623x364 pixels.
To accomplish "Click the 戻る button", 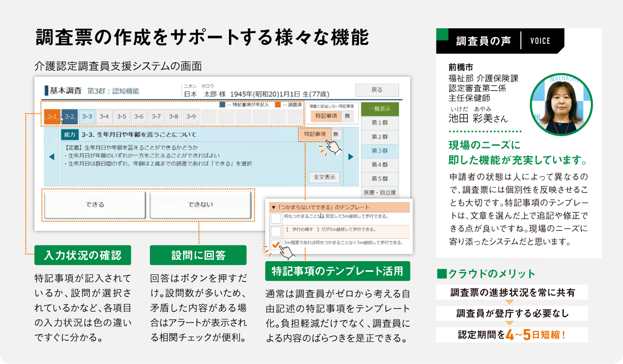I will pyautogui.click(x=377, y=90).
